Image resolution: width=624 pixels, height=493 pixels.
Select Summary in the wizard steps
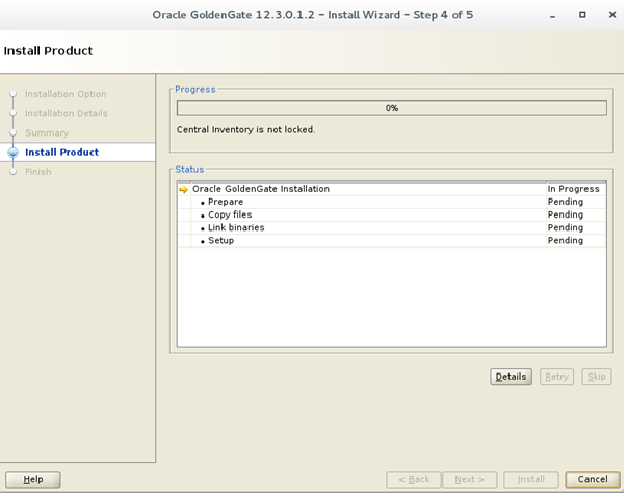point(47,133)
